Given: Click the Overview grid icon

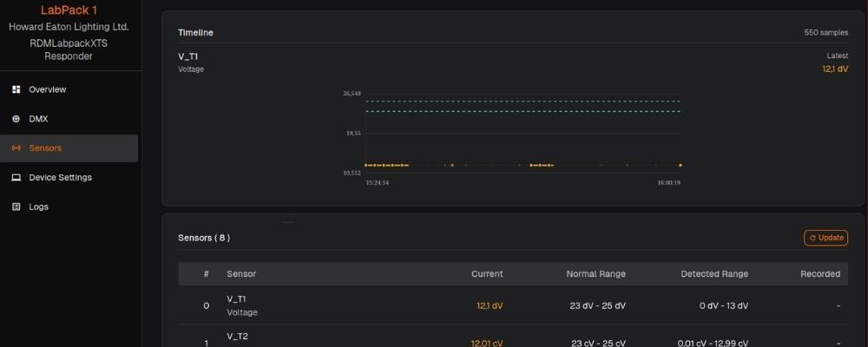Looking at the screenshot, I should pyautogui.click(x=16, y=89).
